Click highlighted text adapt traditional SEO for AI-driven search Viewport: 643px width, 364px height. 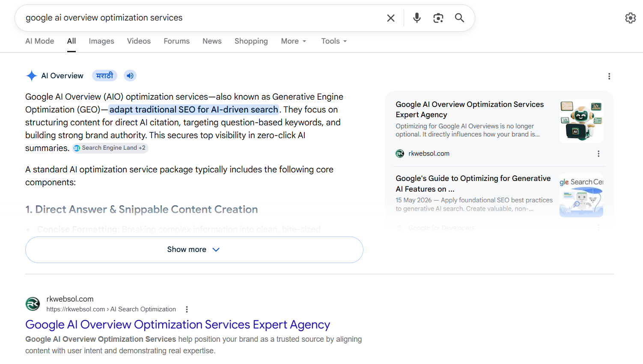coord(193,109)
